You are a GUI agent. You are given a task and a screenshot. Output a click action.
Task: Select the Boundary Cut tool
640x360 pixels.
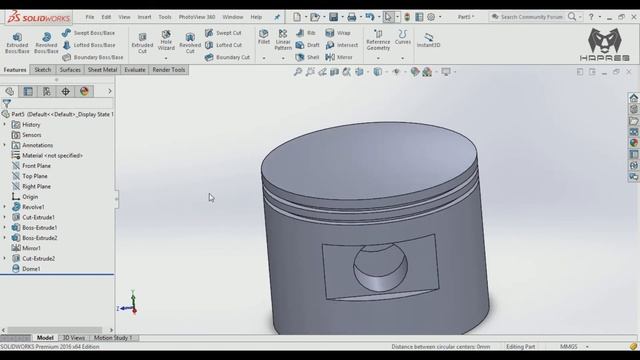point(227,57)
